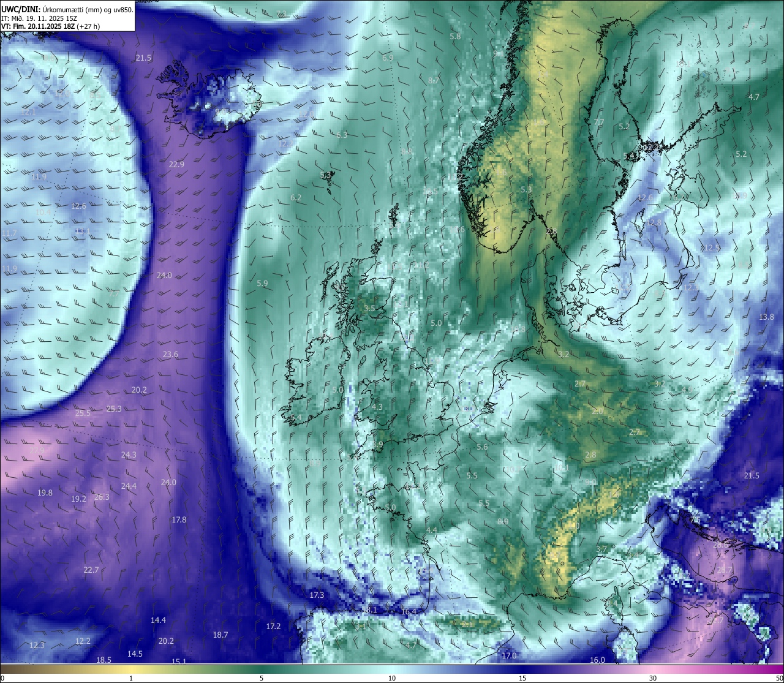This screenshot has height=683, width=784.
Task: Click the '15' tick label on color scale
Action: point(522,678)
